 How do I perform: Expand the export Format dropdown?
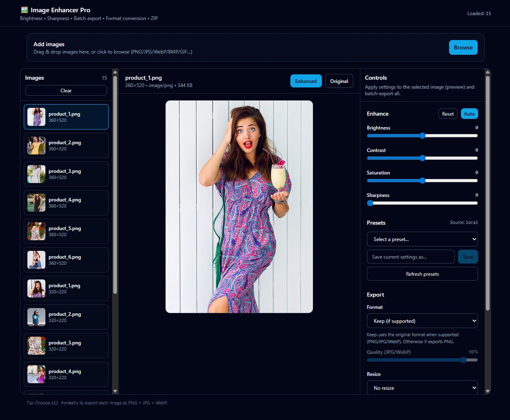[422, 321]
